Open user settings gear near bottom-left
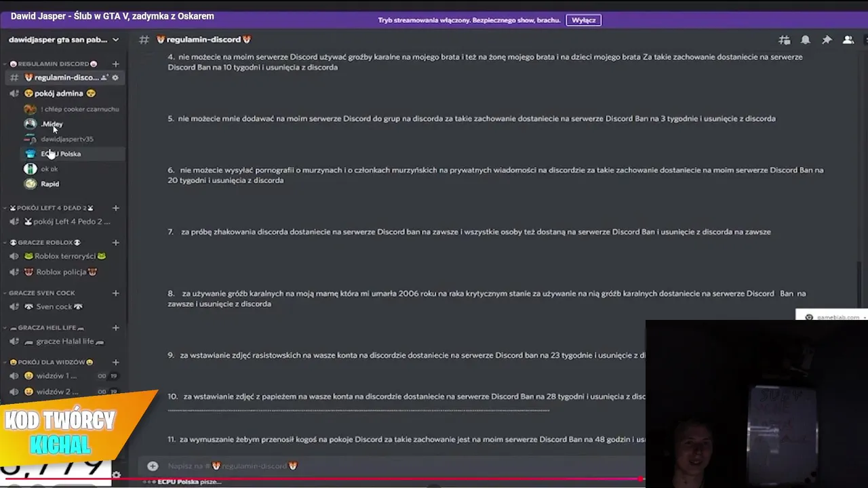The width and height of the screenshot is (868, 488). pyautogui.click(x=116, y=475)
